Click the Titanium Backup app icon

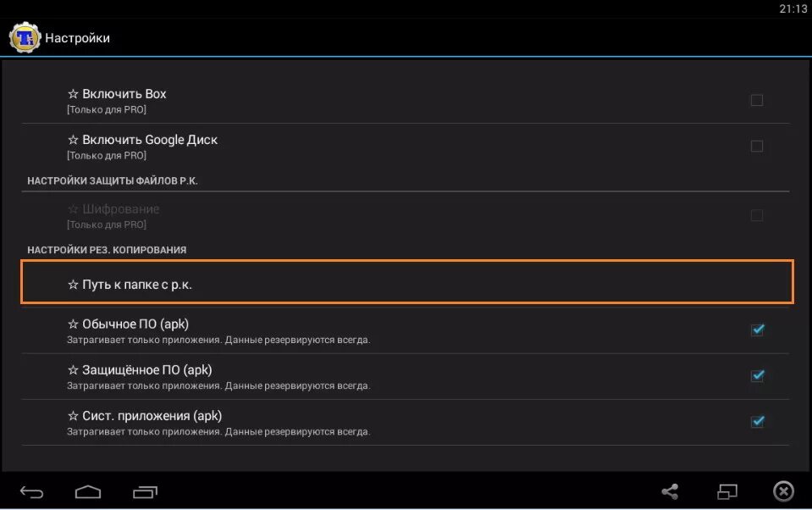click(24, 37)
